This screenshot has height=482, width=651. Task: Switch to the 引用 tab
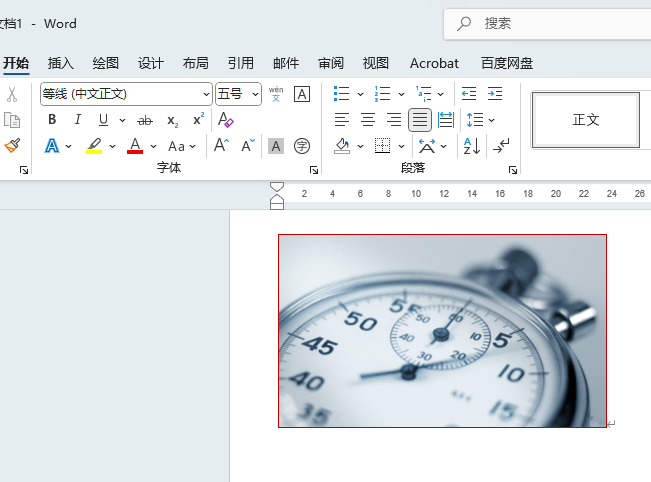tap(241, 64)
